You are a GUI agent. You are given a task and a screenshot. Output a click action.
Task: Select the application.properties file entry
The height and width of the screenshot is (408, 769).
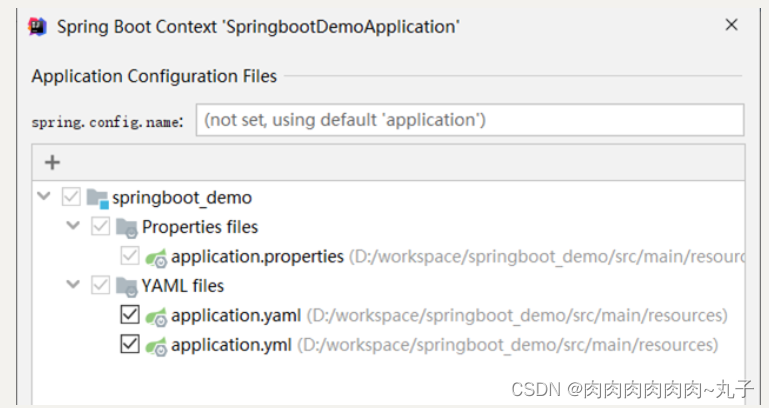(257, 257)
